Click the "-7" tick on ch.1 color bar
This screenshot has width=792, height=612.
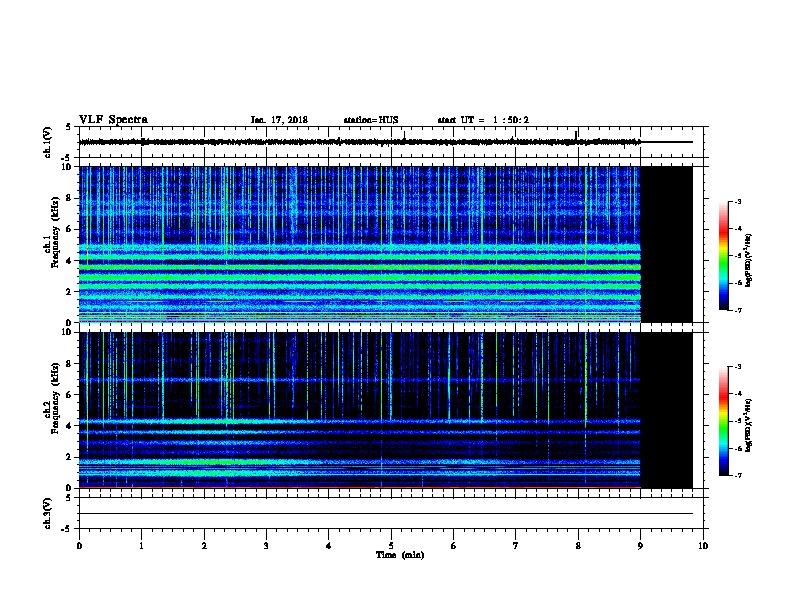737,310
